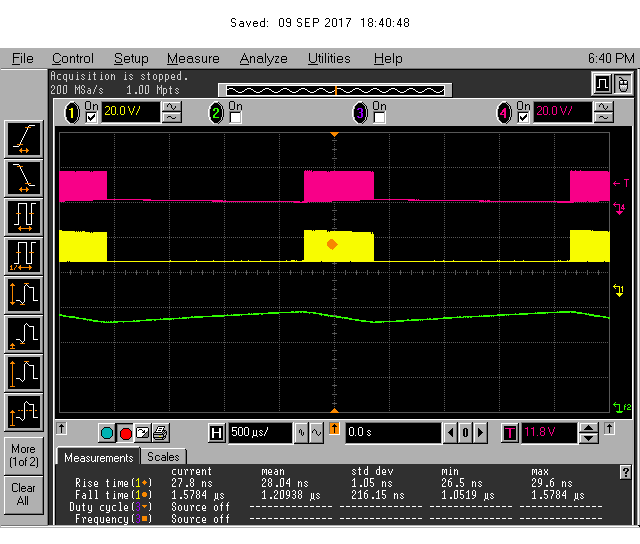Select the fall time measurement icon
This screenshot has width=640, height=544.
24,178
